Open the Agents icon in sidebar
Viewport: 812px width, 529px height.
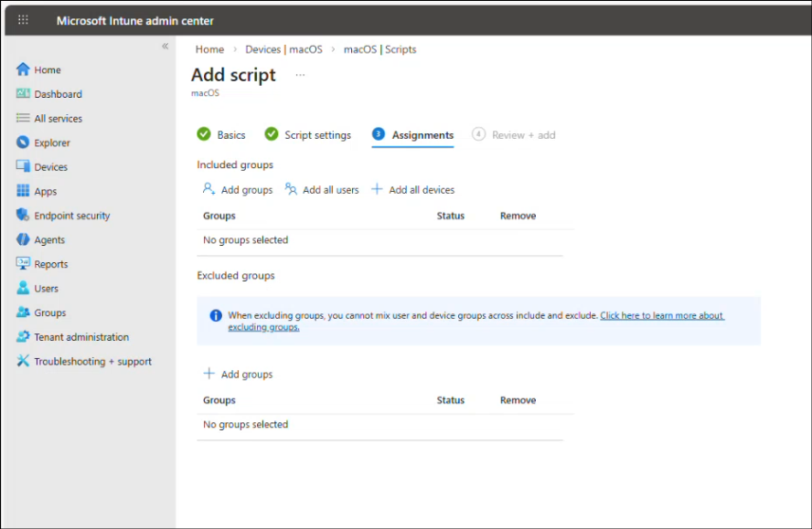point(23,239)
